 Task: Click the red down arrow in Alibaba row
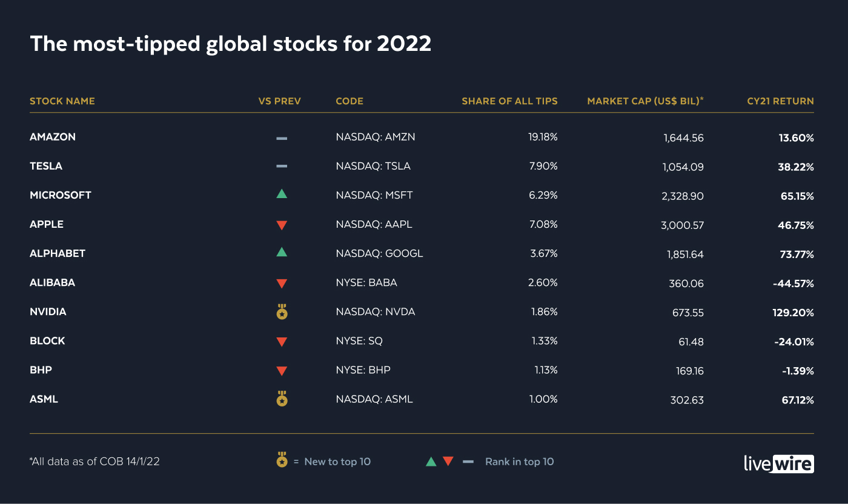[282, 283]
